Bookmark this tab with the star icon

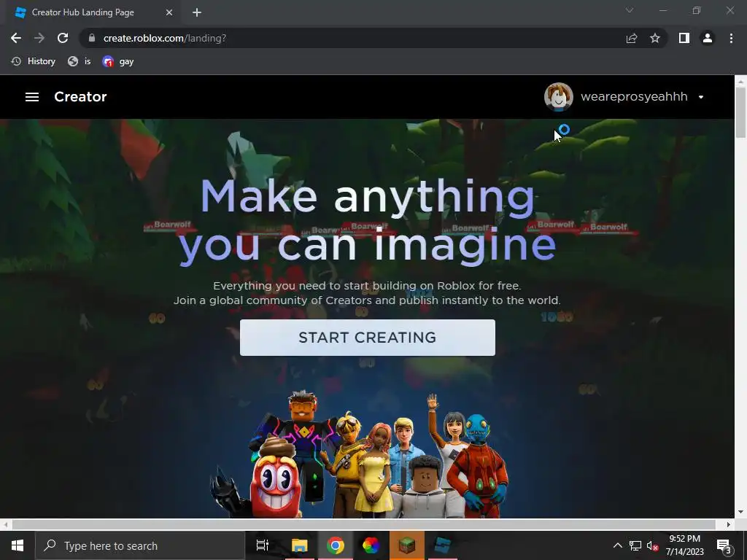(x=655, y=38)
